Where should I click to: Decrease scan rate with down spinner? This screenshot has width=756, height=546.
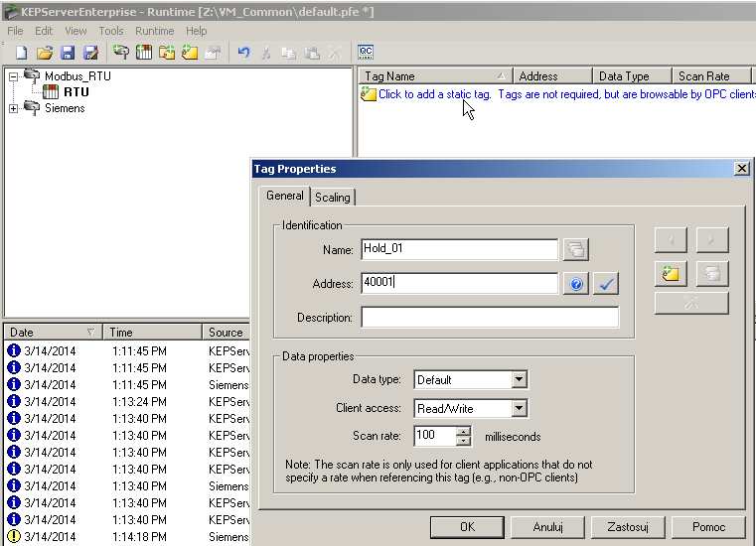[x=463, y=441]
